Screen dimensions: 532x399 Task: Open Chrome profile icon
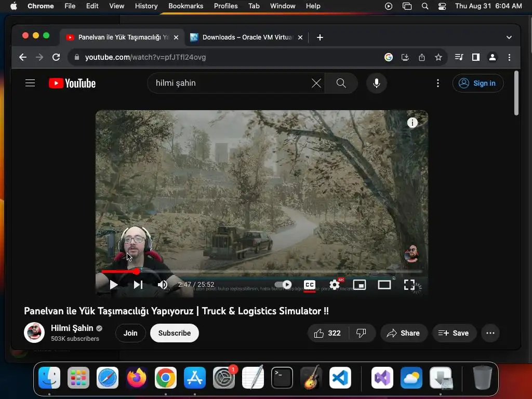tap(493, 57)
